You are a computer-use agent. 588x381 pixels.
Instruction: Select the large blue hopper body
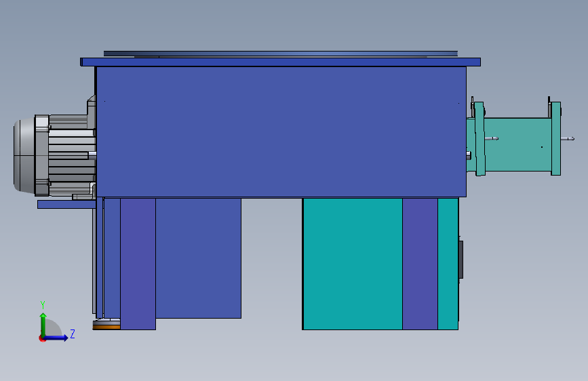tap(281, 132)
